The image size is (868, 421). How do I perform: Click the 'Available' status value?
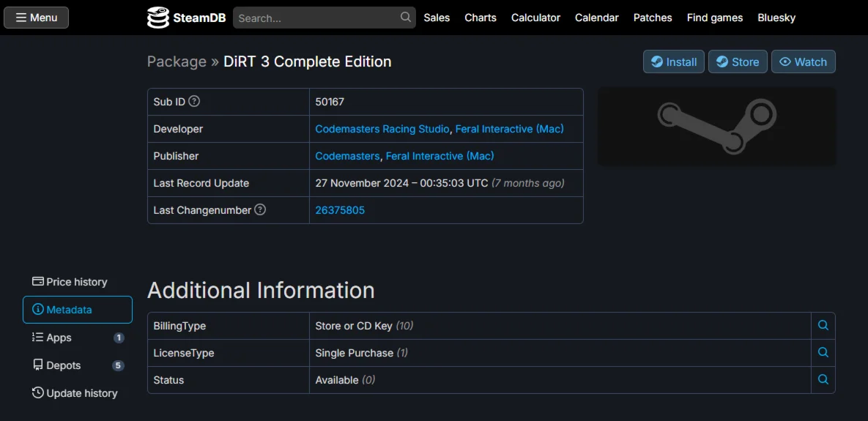[x=336, y=380]
